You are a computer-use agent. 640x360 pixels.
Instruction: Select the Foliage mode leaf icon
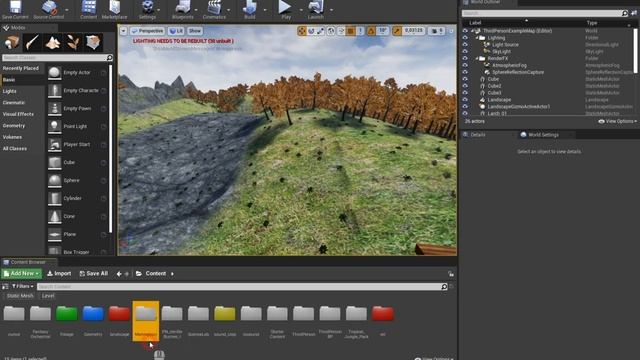click(73, 42)
